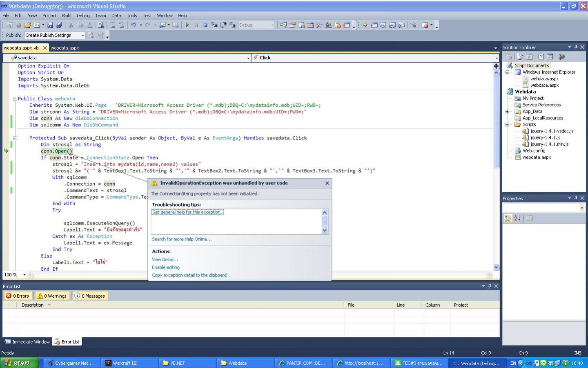
Task: Click Categorized view icon in Properties panel
Action: [x=508, y=218]
